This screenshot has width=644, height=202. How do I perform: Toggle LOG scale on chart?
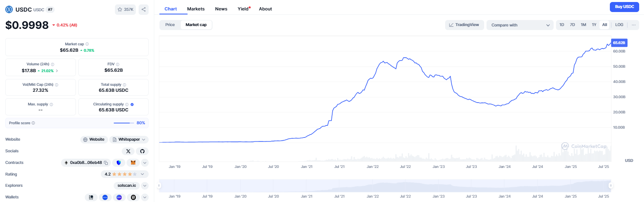(x=619, y=25)
